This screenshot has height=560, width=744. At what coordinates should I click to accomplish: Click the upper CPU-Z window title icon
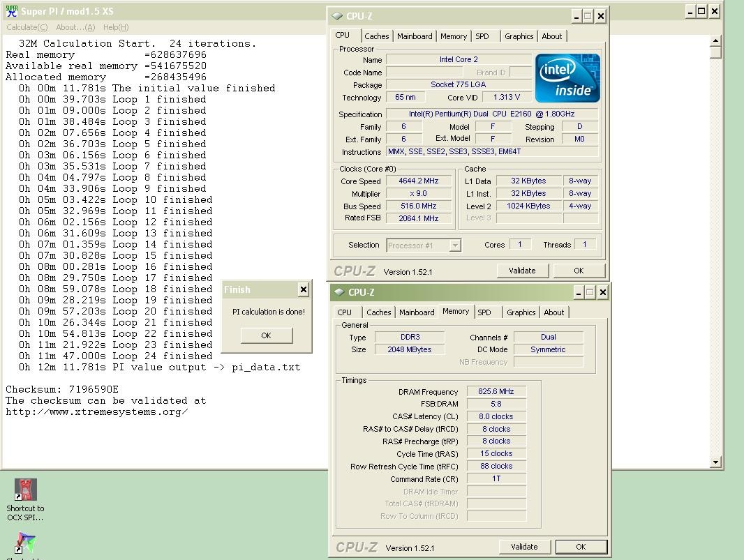[x=337, y=16]
